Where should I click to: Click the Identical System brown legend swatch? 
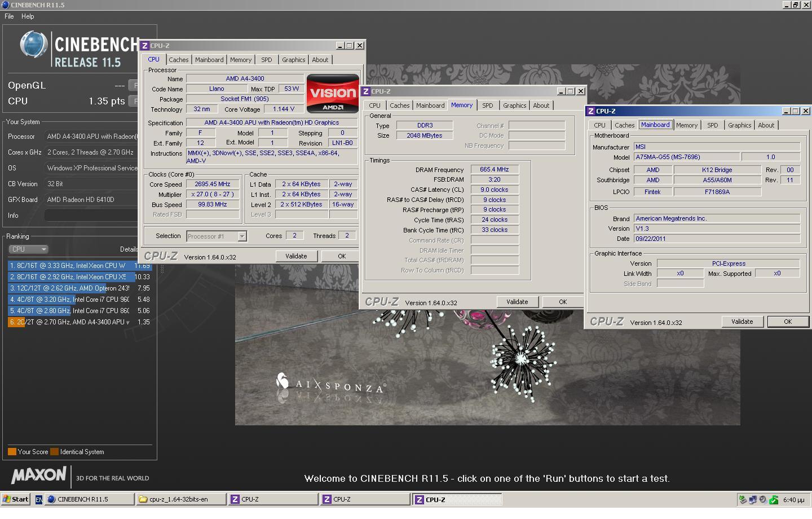[x=54, y=452]
